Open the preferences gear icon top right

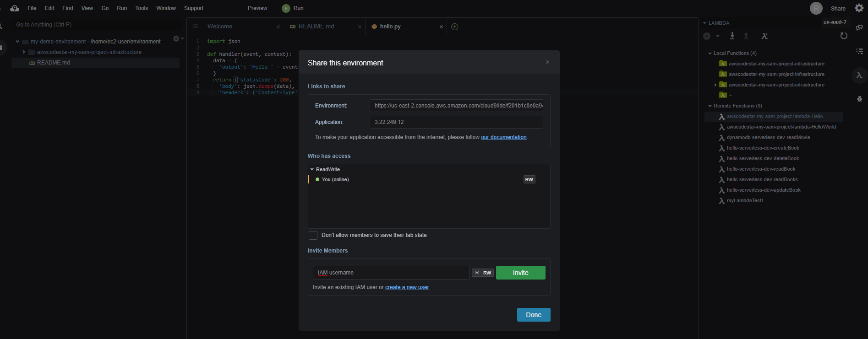point(859,8)
